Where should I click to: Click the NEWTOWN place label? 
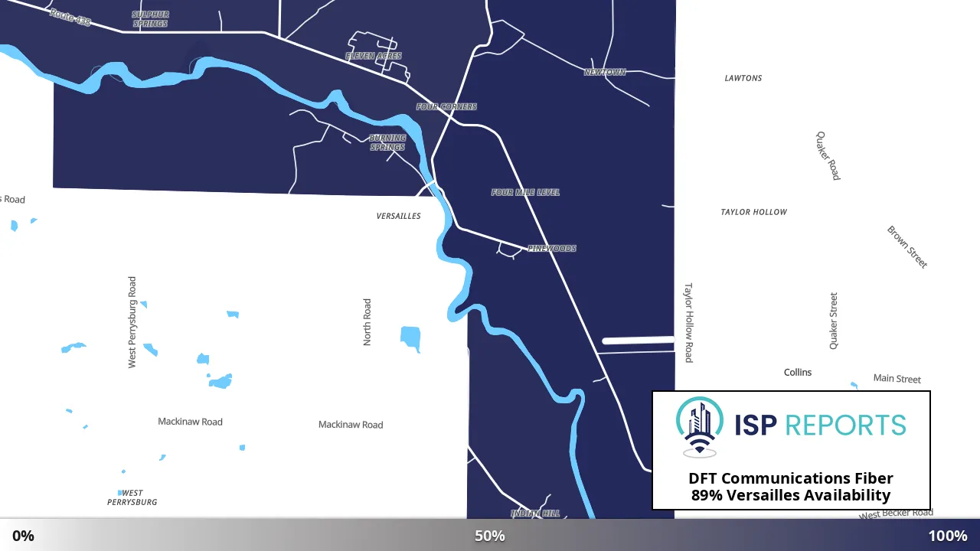[605, 72]
